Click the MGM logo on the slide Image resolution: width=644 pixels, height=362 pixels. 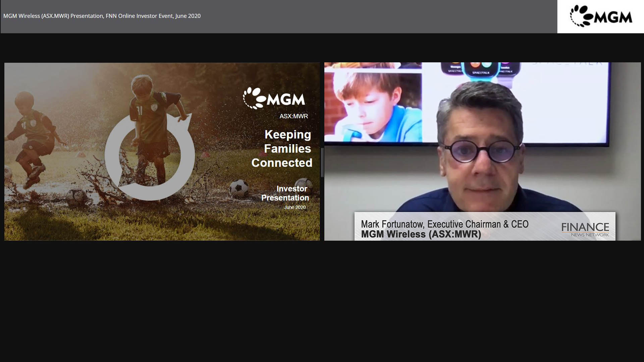click(274, 98)
